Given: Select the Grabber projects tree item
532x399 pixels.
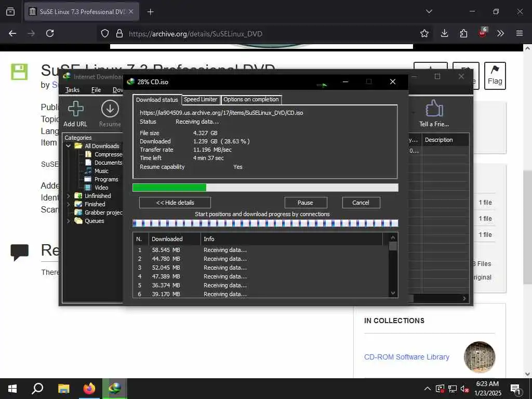Looking at the screenshot, I should [x=99, y=212].
